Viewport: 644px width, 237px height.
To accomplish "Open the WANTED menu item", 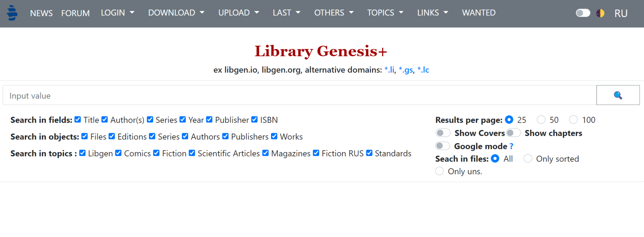I will pyautogui.click(x=479, y=13).
